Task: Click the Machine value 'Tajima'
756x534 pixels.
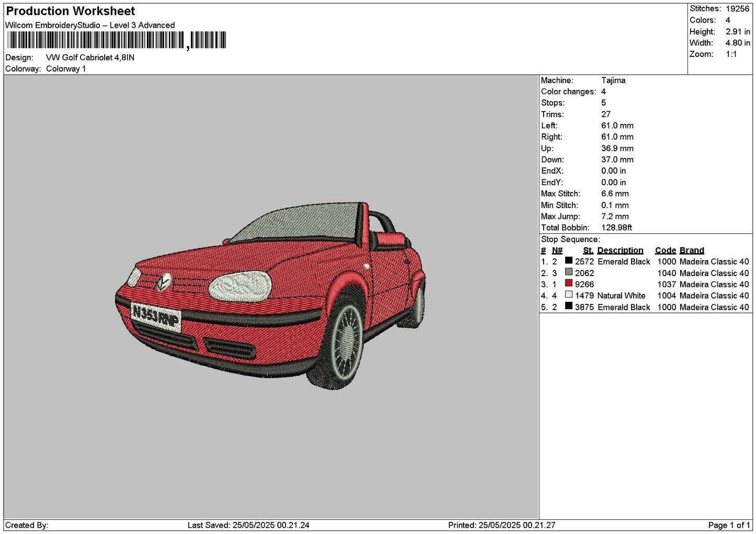Action: pos(613,81)
